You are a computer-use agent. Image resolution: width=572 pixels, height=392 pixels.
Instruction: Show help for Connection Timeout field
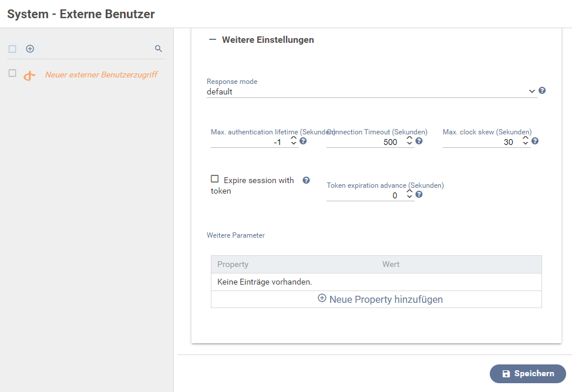pyautogui.click(x=419, y=141)
